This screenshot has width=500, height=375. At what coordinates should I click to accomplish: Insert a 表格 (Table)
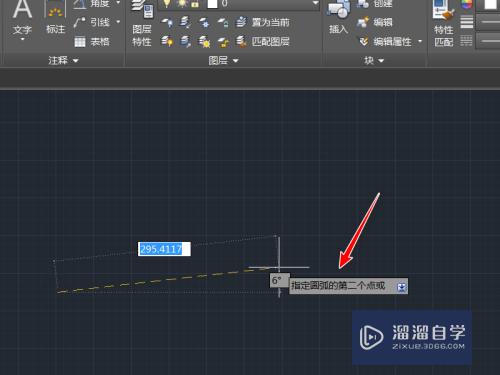point(92,42)
